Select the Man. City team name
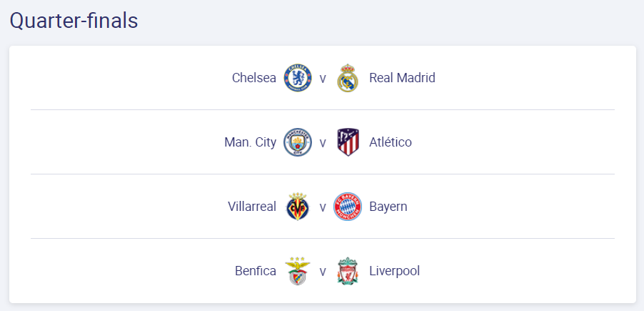 pos(251,142)
